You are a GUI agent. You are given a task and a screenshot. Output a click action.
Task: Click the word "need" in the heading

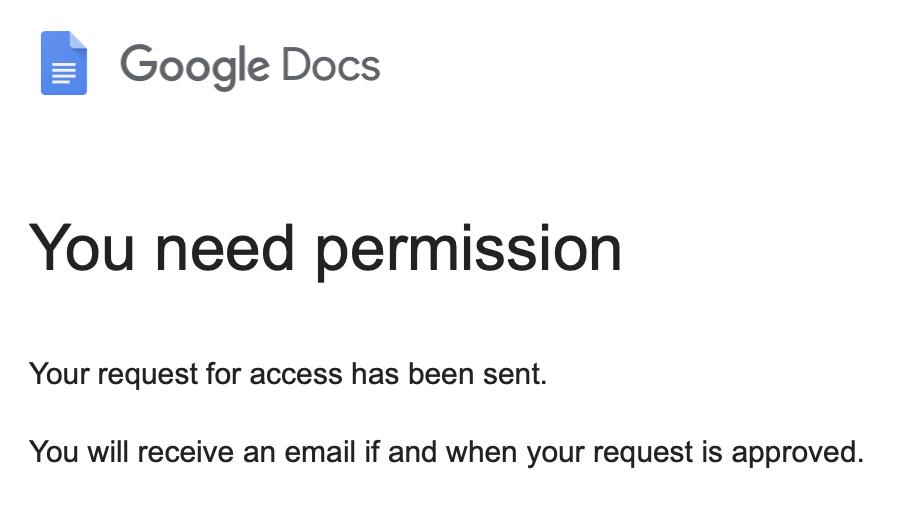tap(224, 248)
